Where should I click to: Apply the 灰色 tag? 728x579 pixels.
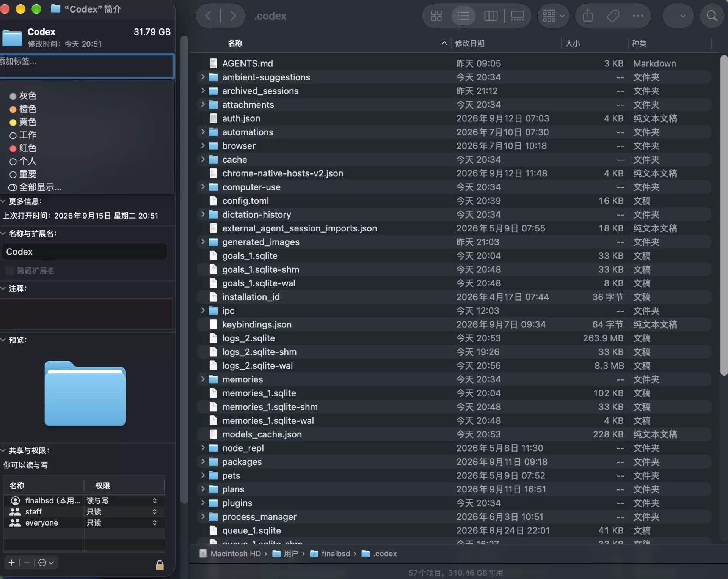[x=23, y=96]
